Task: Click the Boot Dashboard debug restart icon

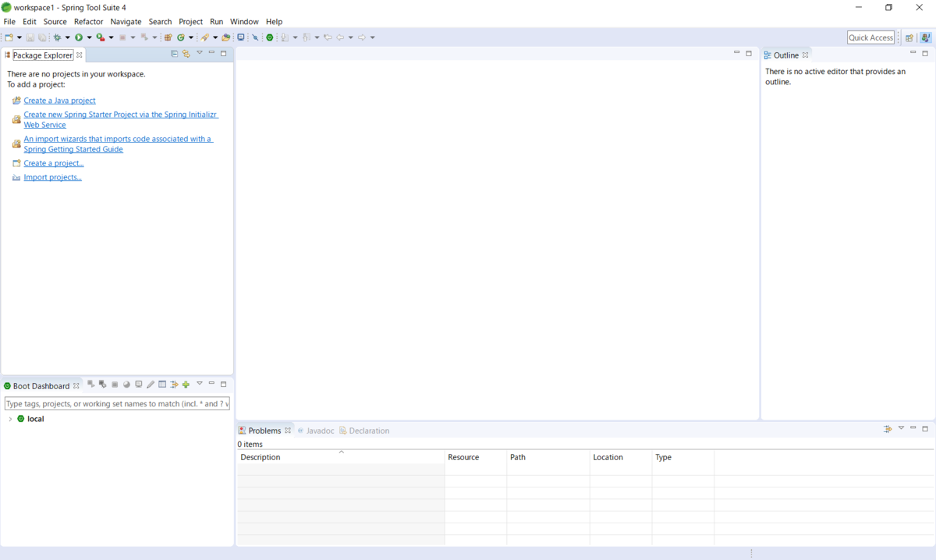Action: pos(103,384)
